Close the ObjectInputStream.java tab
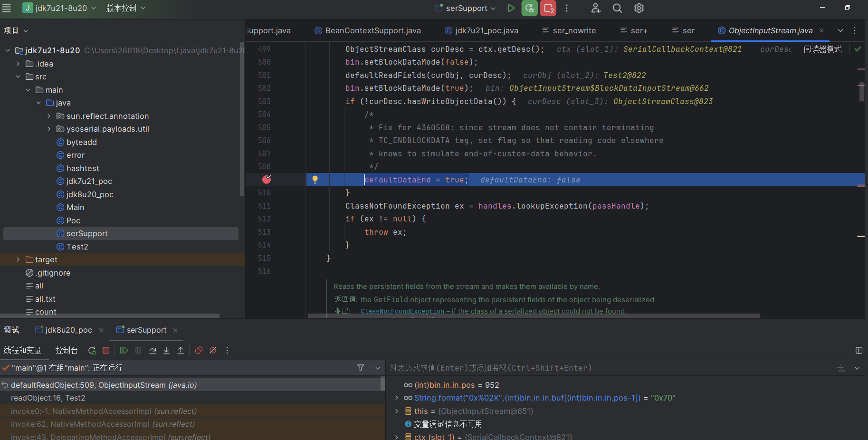868x440 pixels. point(821,30)
